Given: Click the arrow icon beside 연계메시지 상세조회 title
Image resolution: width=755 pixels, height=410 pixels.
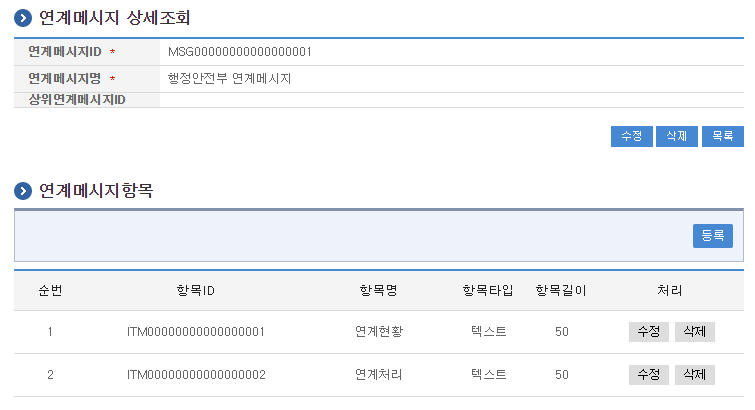Looking at the screenshot, I should [22, 18].
